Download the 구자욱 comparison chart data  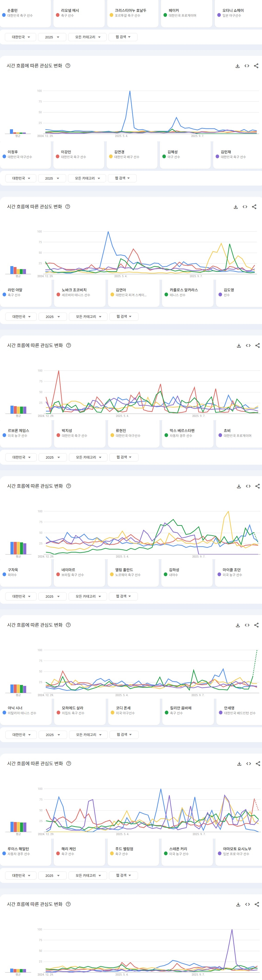[x=238, y=625]
